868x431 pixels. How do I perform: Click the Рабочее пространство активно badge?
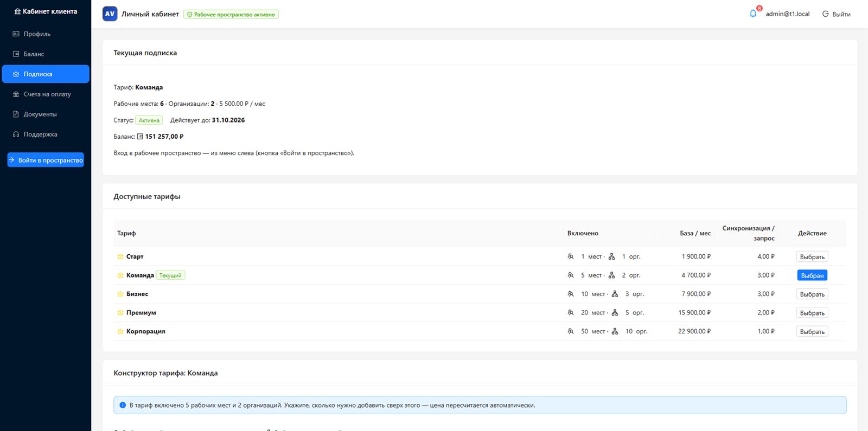tap(231, 15)
